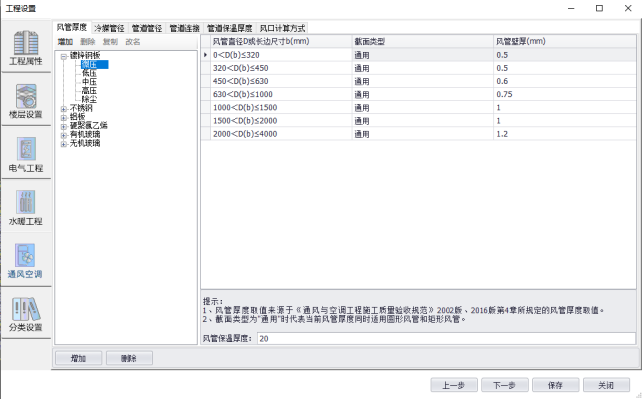
Task: Proceed with the 下一步 button
Action: point(504,385)
